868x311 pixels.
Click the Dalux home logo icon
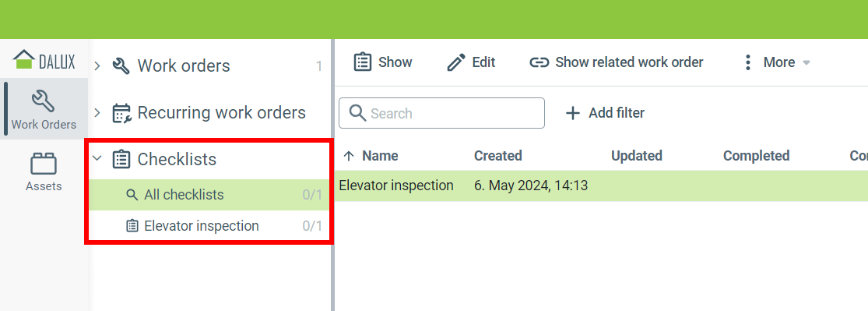pyautogui.click(x=23, y=59)
